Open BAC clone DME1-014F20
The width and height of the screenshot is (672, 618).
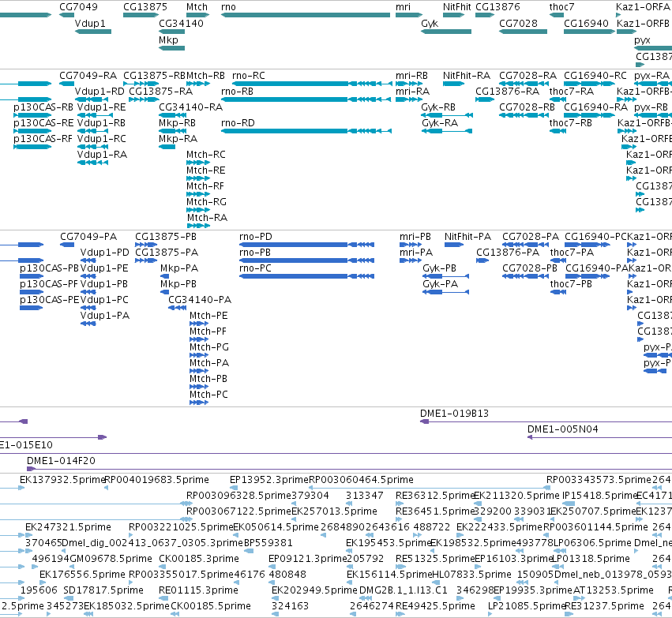[x=61, y=461]
